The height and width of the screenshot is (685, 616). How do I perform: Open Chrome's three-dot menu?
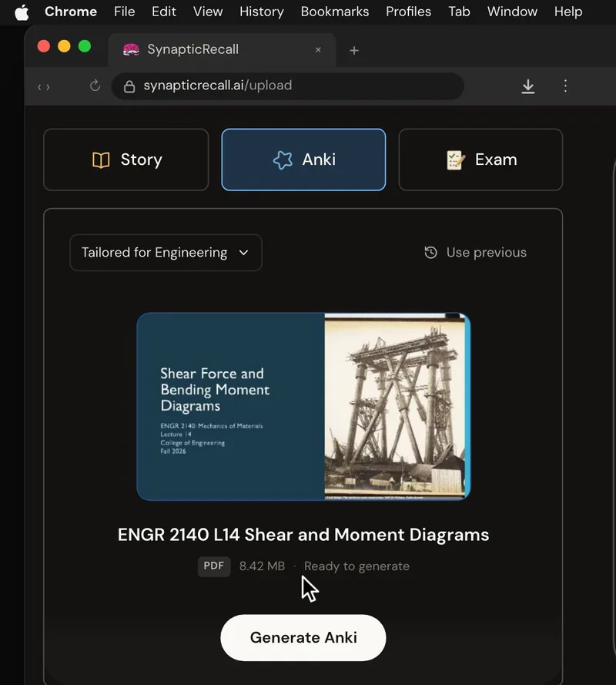tap(565, 86)
